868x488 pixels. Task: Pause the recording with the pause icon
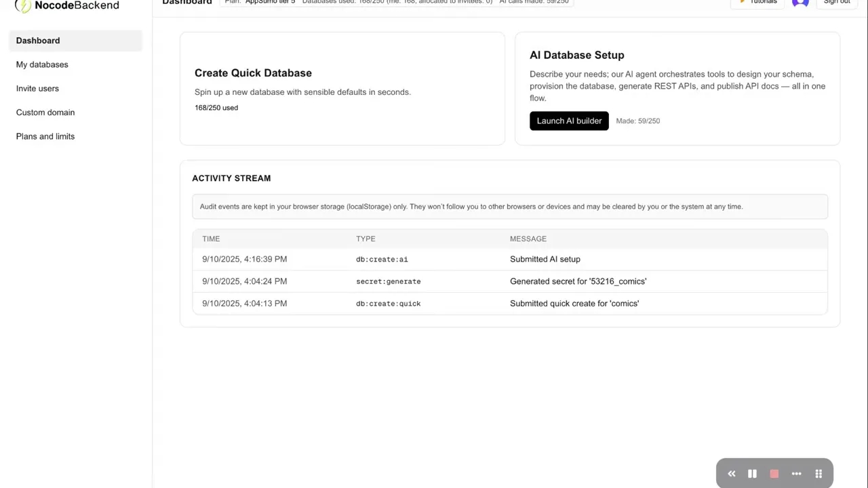(x=752, y=474)
